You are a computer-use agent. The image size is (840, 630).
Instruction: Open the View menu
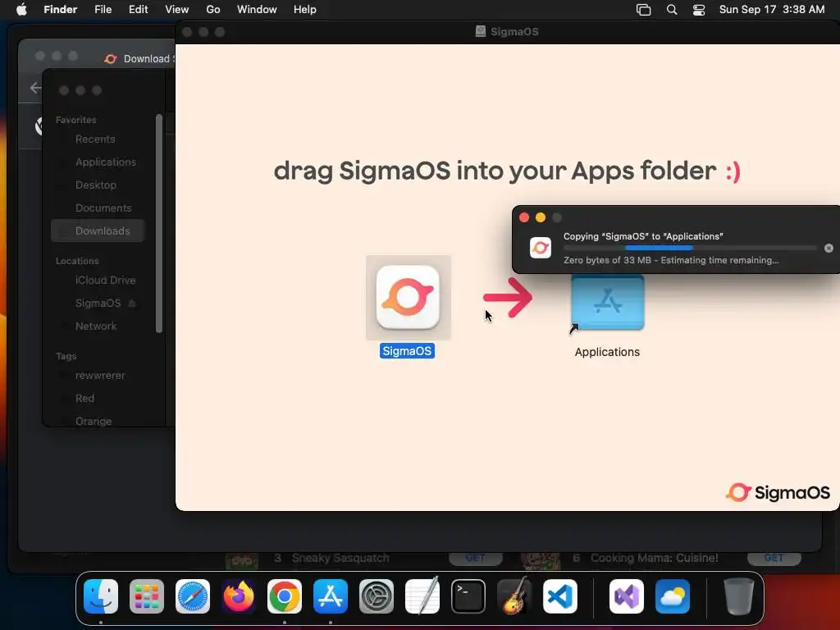point(177,10)
